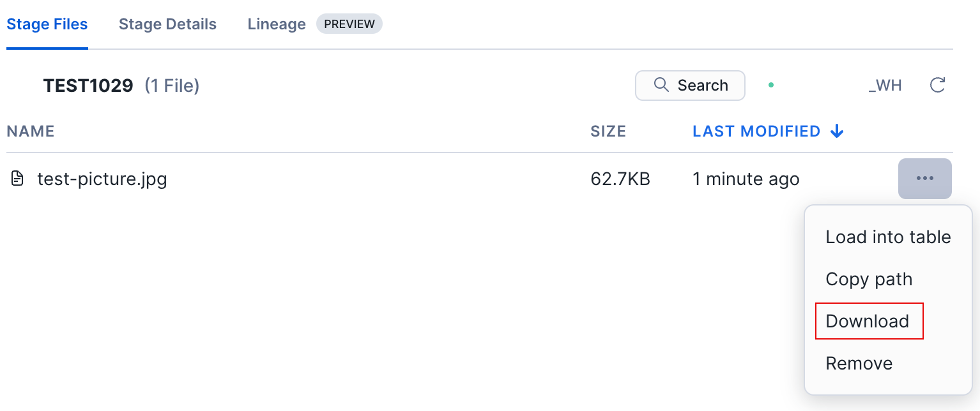Viewport: 980px width, 411px height.
Task: Download the test-picture.jpg file
Action: coord(868,321)
